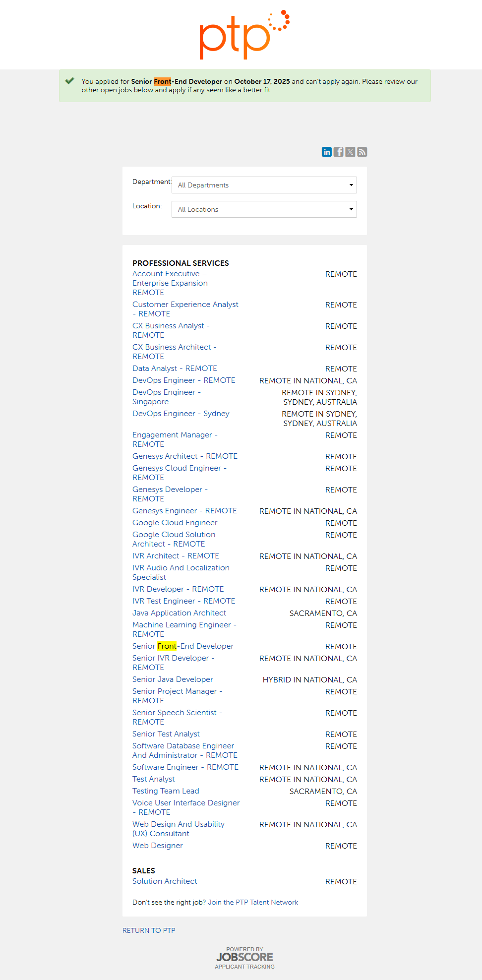Click Join the PTP Talent Network link
The image size is (482, 980).
pos(253,902)
